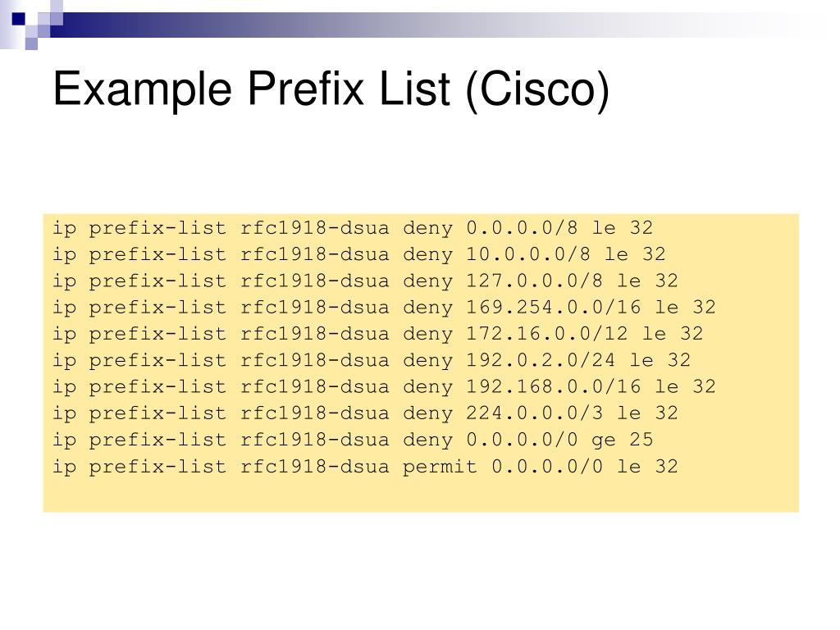
Task: Click rfc1918-dsua in the first line
Action: 314,228
